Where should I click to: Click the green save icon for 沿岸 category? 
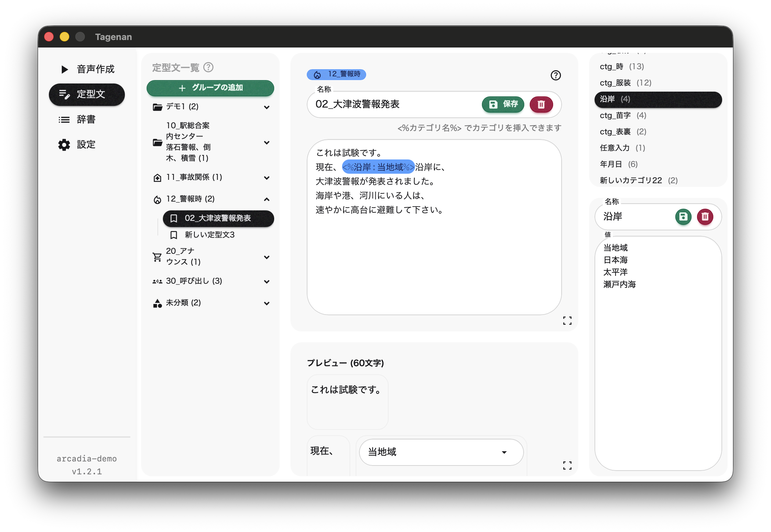pos(683,216)
